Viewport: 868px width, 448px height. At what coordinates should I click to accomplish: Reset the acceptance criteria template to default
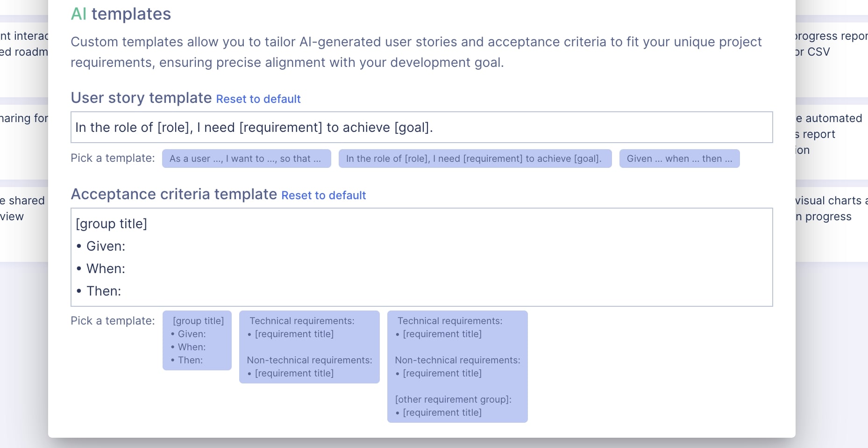tap(323, 195)
